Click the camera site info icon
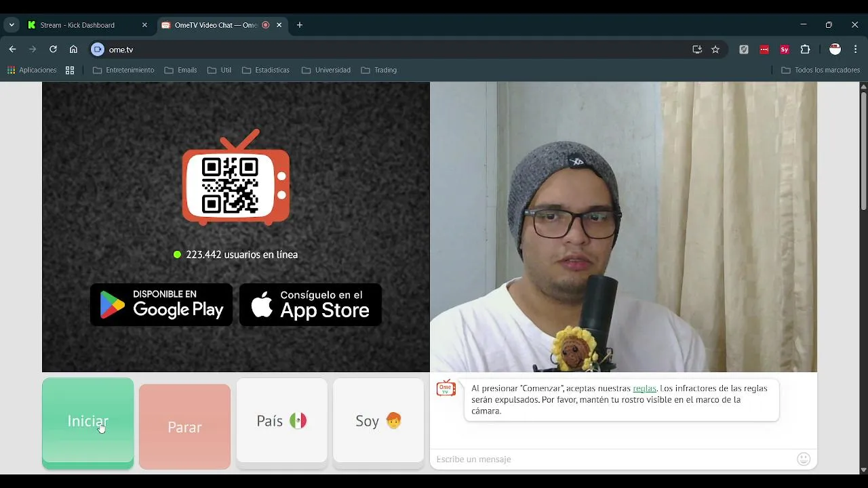This screenshot has height=488, width=868. point(98,49)
